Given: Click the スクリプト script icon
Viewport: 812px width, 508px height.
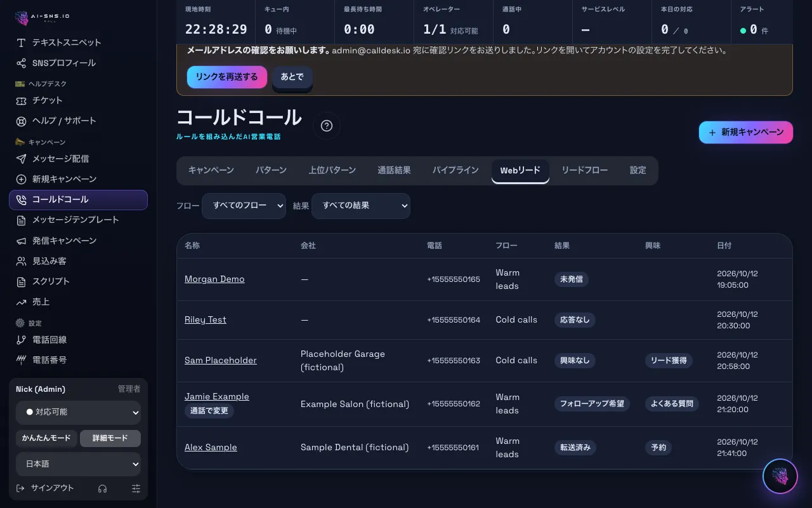Looking at the screenshot, I should tap(21, 281).
